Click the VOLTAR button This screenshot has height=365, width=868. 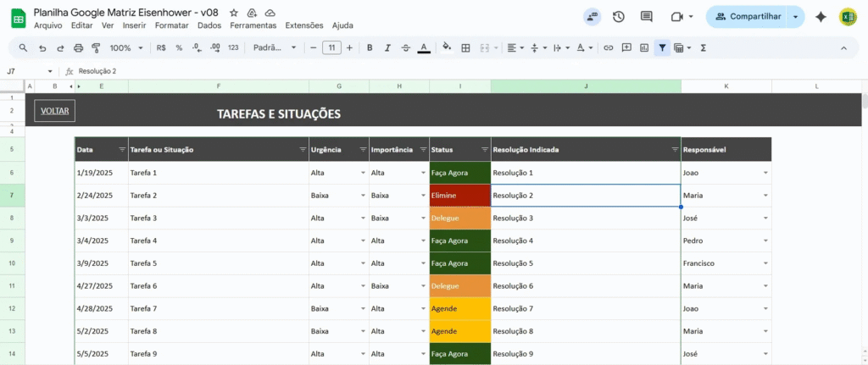pyautogui.click(x=55, y=111)
